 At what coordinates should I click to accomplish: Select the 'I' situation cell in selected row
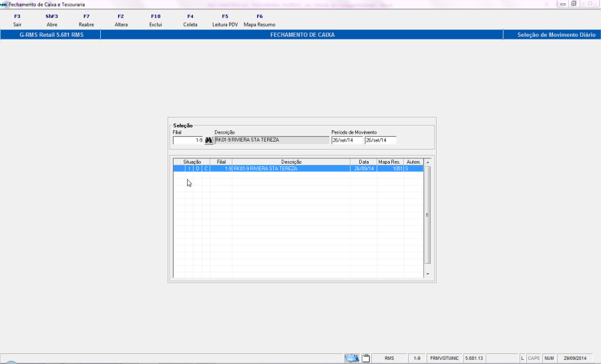pyautogui.click(x=189, y=168)
